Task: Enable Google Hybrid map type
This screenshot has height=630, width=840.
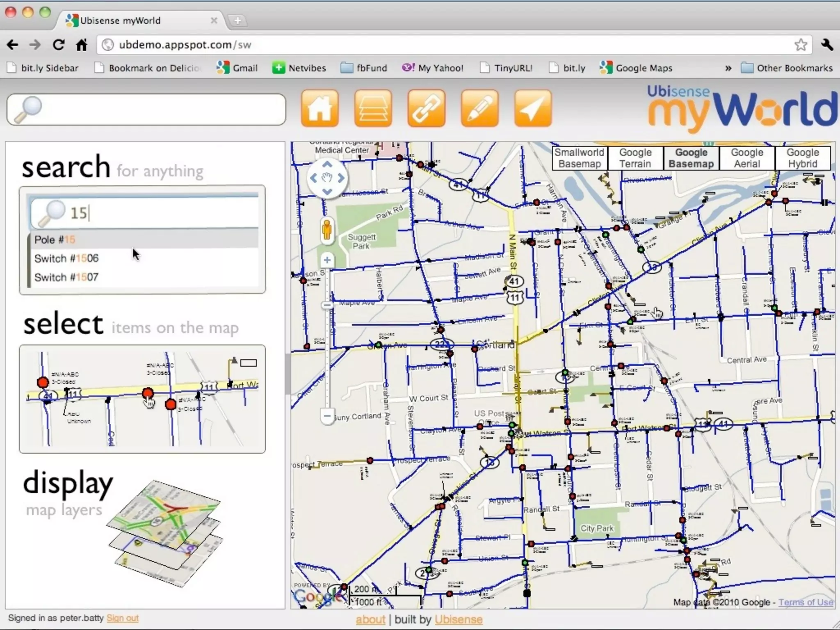Action: click(802, 158)
